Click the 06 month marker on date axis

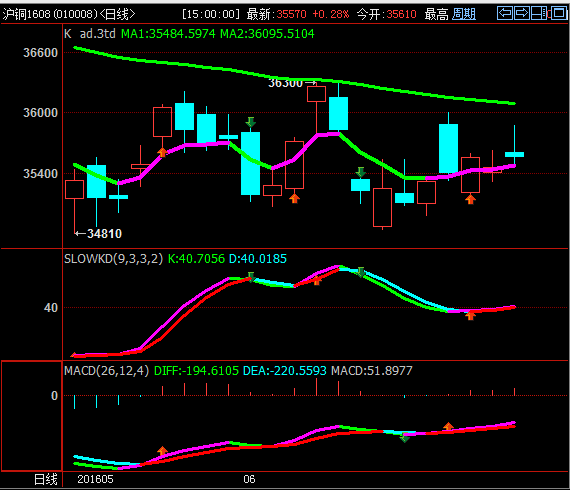pos(249,479)
